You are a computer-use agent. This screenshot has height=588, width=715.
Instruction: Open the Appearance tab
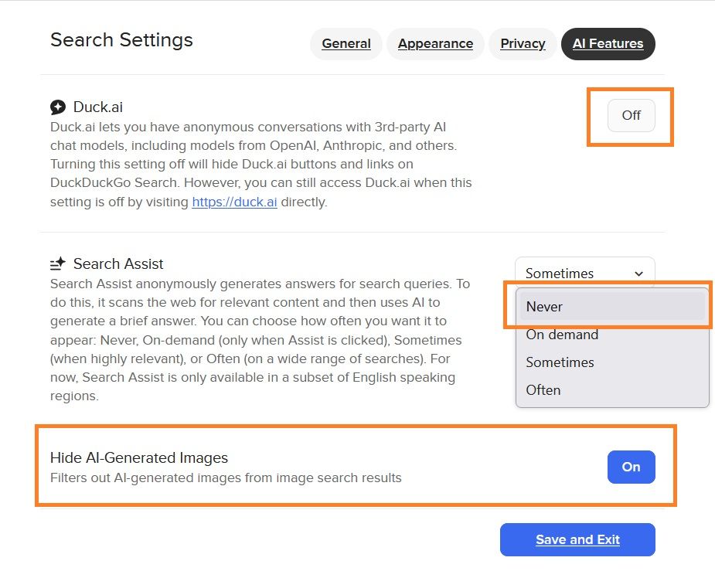pyautogui.click(x=435, y=44)
